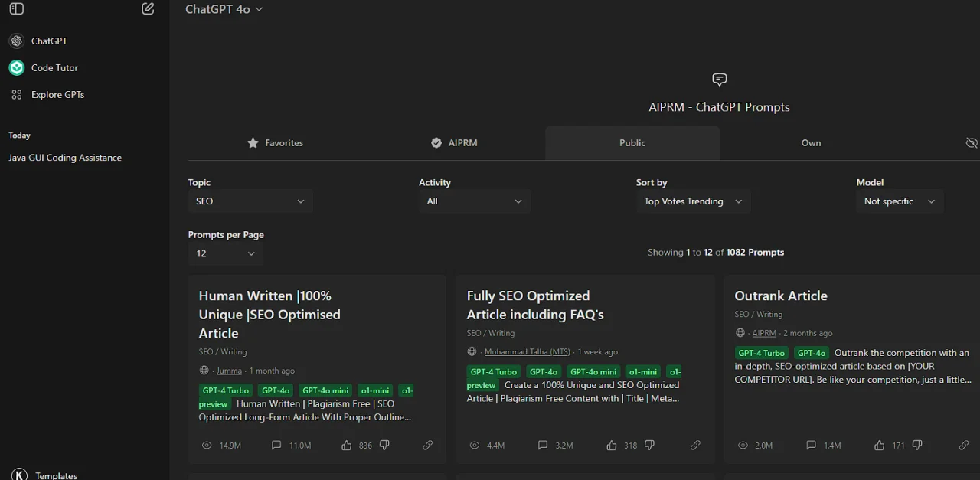Open the Activity dropdown showing All
Viewport: 980px width, 480px height.
(x=474, y=201)
